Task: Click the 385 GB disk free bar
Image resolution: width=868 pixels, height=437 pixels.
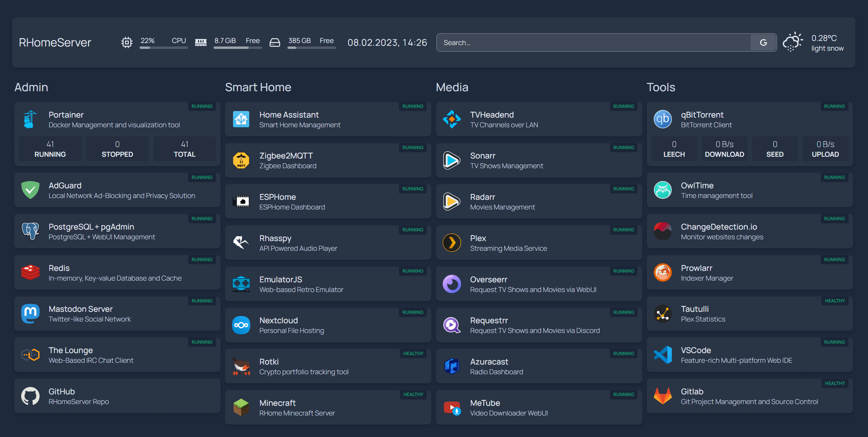Action: pos(311,48)
